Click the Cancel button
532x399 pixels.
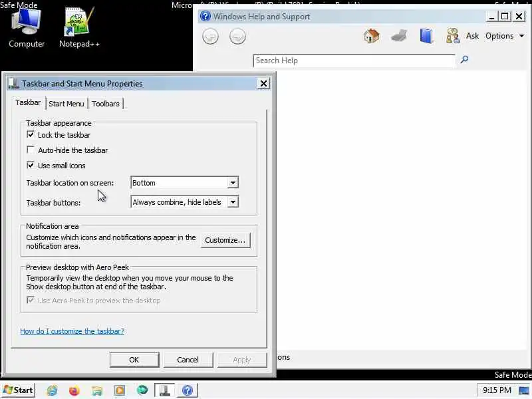pos(188,360)
